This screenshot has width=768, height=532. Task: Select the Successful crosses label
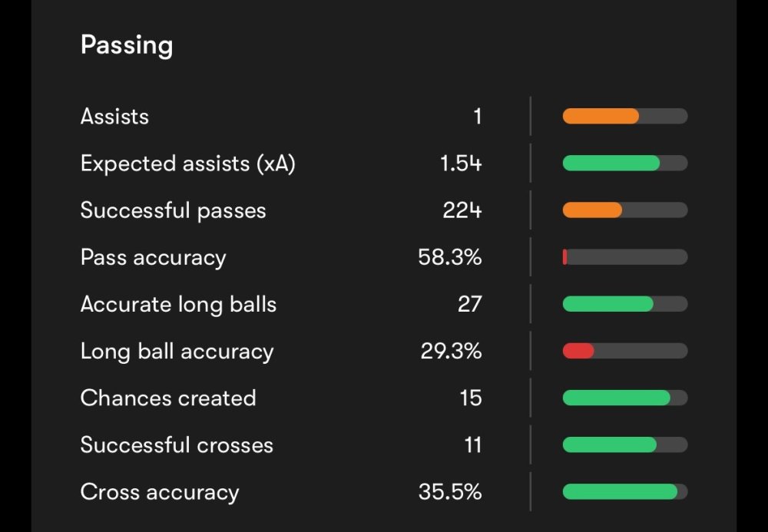tap(177, 445)
